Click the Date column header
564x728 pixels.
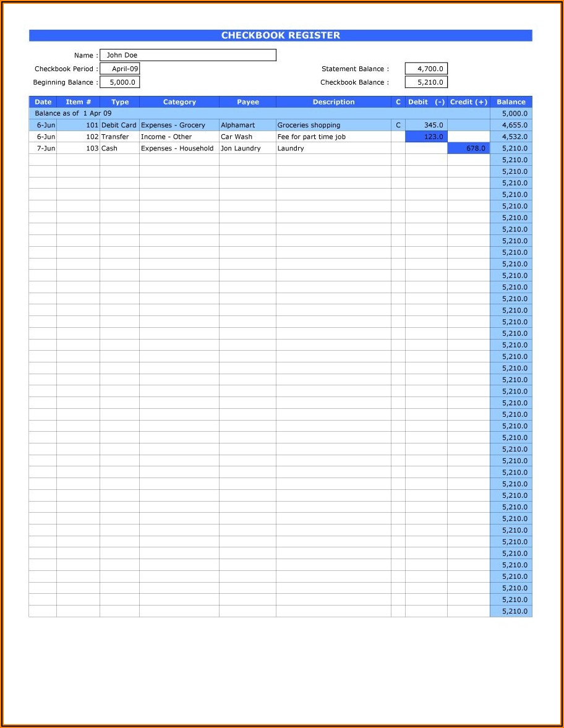pos(43,102)
